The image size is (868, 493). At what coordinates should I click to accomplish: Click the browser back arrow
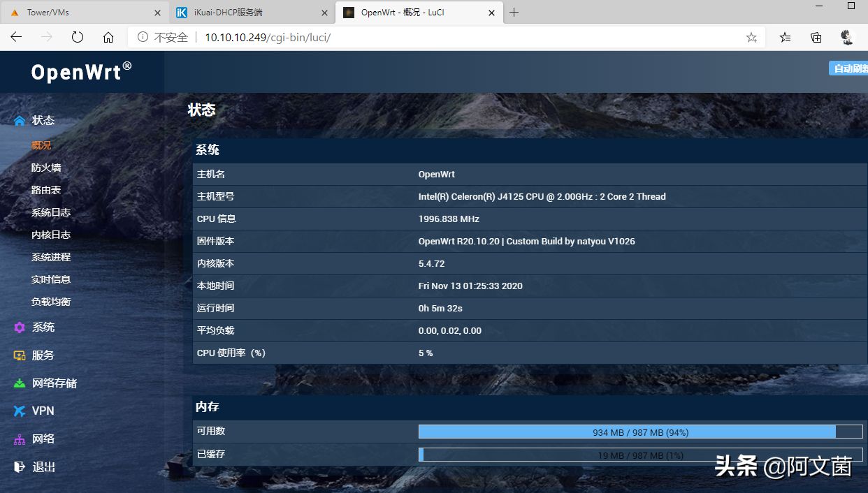tap(16, 37)
